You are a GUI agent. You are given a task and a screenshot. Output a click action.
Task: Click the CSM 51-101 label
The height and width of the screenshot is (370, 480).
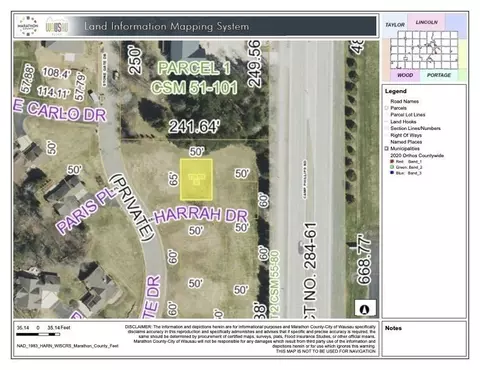(194, 88)
